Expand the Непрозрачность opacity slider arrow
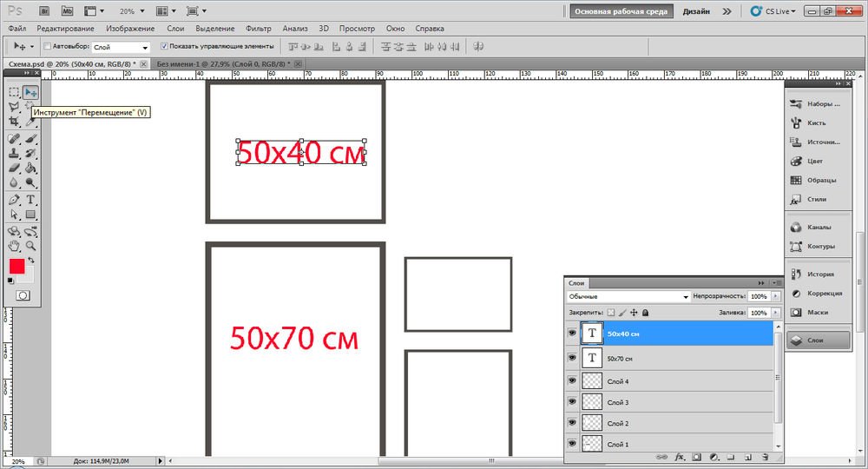868x469 pixels. click(x=773, y=297)
